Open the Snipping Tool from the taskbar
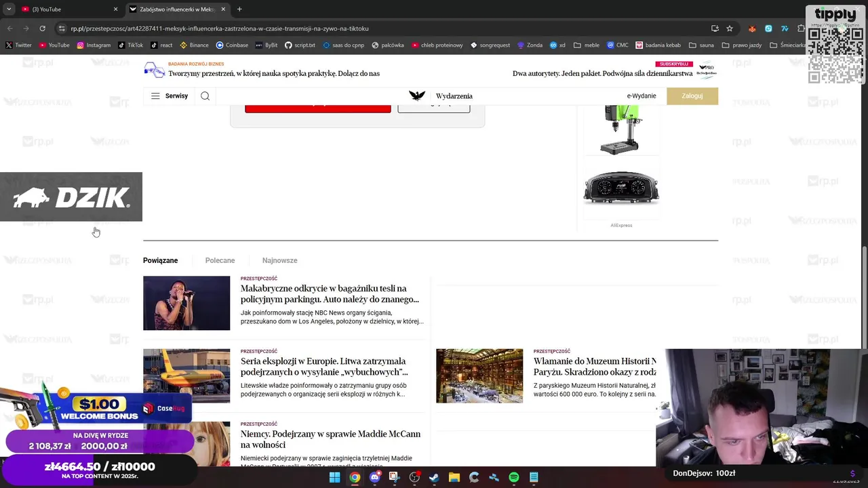 [394, 477]
